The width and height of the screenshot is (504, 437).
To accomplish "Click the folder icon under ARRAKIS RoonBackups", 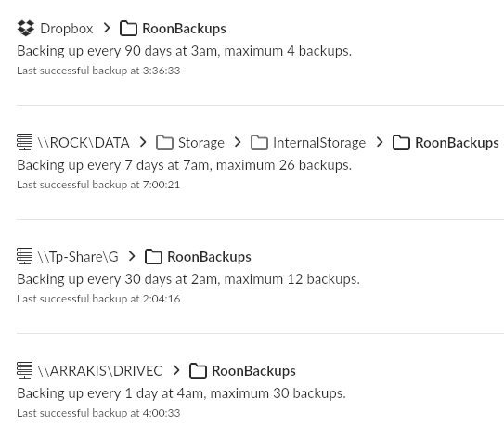I will (x=198, y=370).
